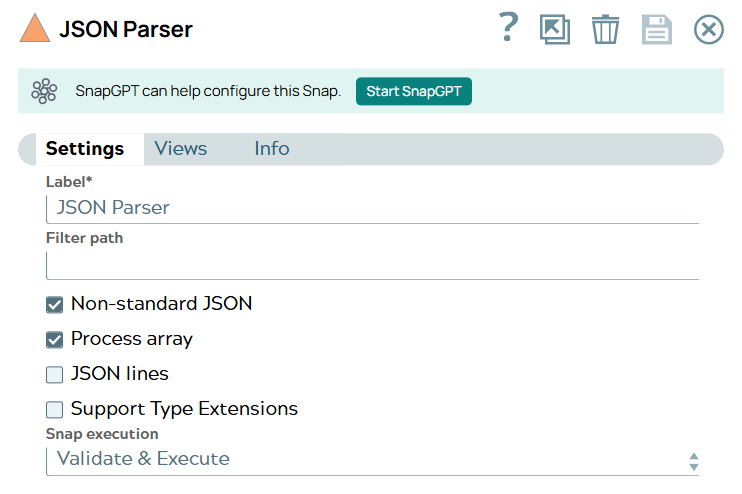Screen dimensions: 742x494
Task: Open the Info tab
Action: (272, 149)
